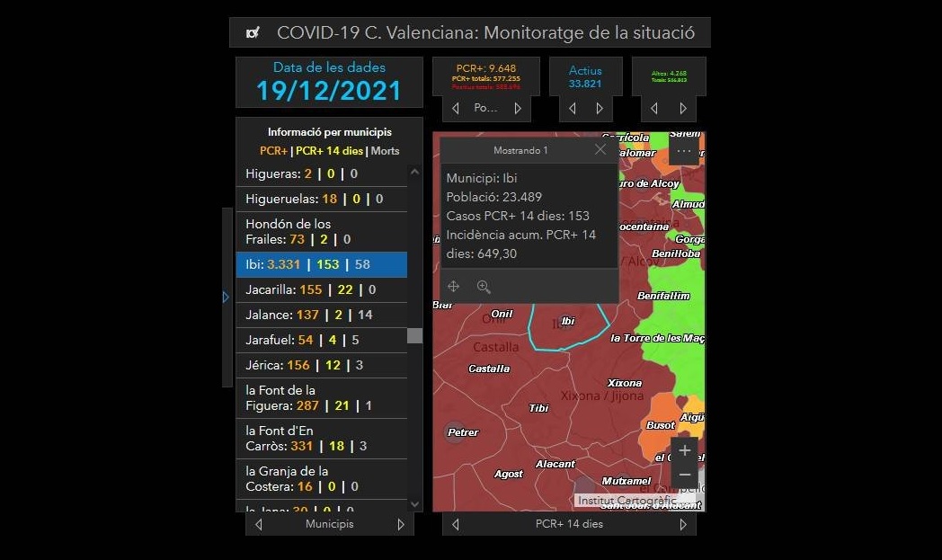942x560 pixels.
Task: Open the map's three-dots options menu
Action: point(684,152)
